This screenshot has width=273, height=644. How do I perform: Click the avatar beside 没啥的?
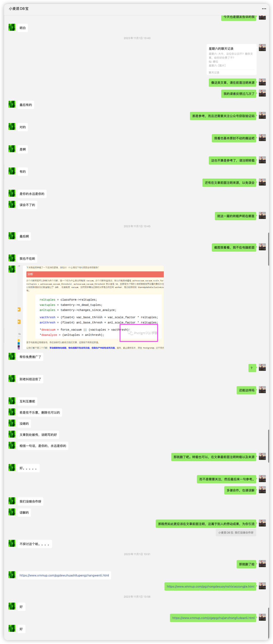pyautogui.click(x=12, y=423)
